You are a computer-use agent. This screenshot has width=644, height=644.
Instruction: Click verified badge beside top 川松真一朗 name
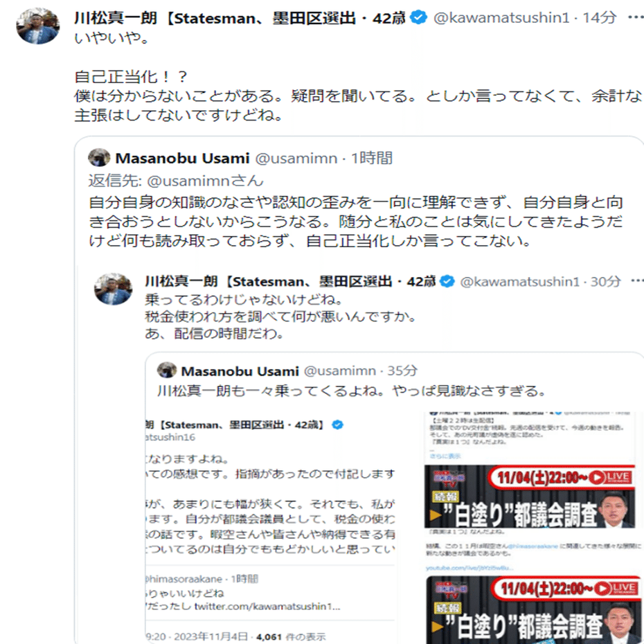(418, 18)
